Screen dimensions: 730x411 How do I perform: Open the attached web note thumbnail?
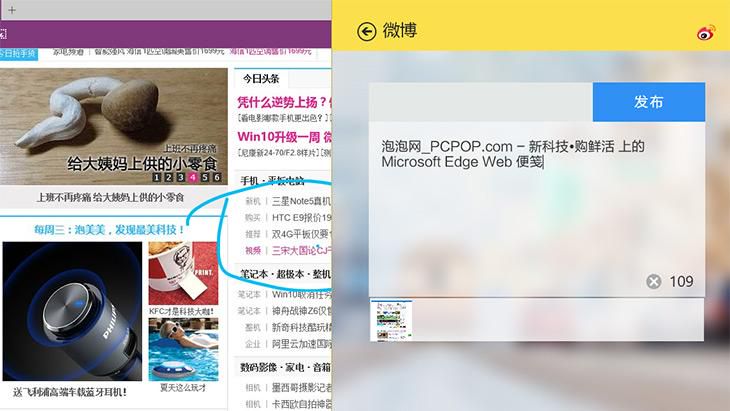coord(391,321)
